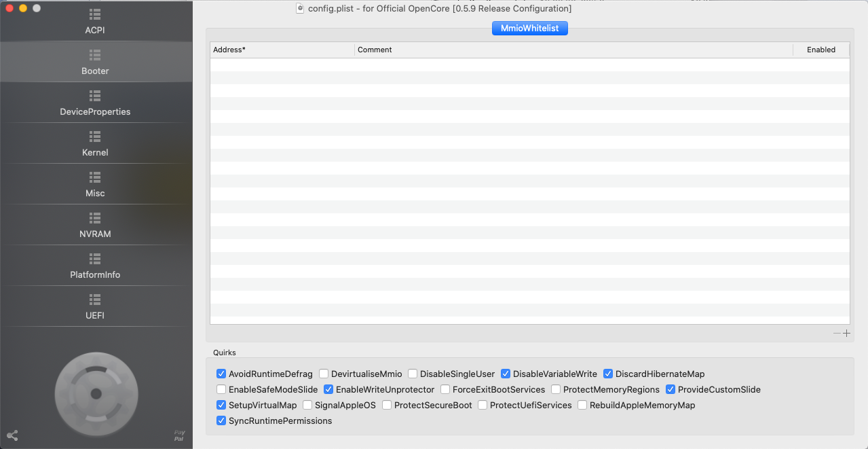Open the ACPI section in sidebar
868x449 pixels.
[95, 22]
